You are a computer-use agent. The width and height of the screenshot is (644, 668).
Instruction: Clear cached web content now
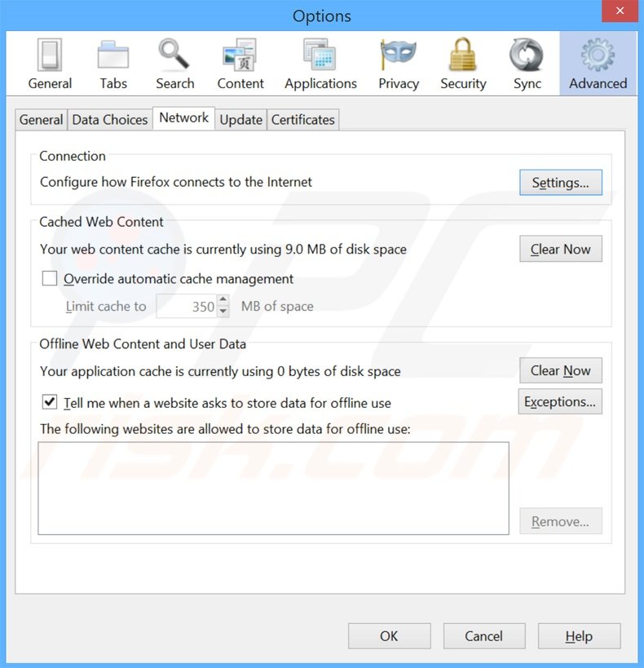[561, 249]
